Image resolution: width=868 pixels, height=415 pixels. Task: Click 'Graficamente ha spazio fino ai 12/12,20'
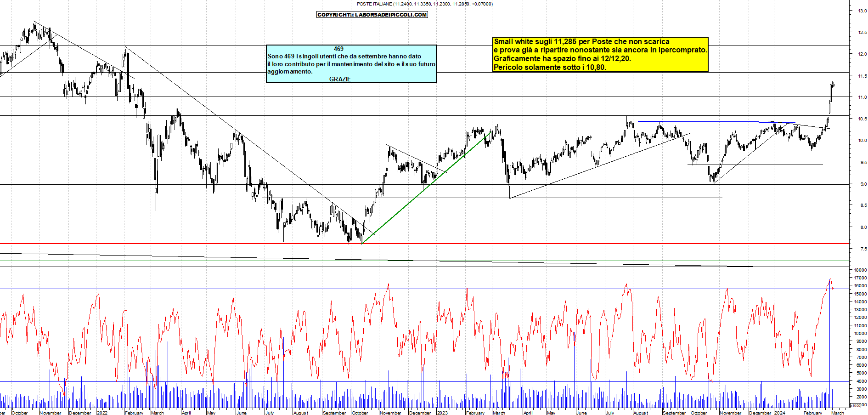coord(562,59)
